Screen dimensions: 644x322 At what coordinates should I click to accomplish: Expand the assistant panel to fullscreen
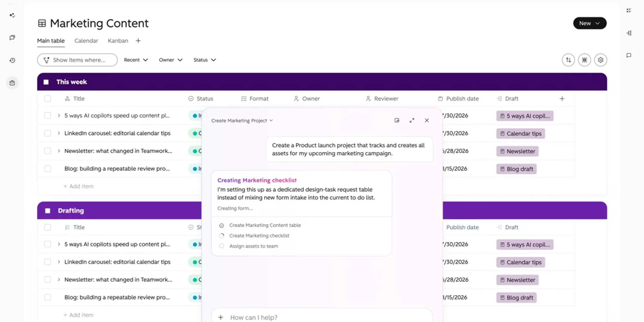(x=412, y=120)
